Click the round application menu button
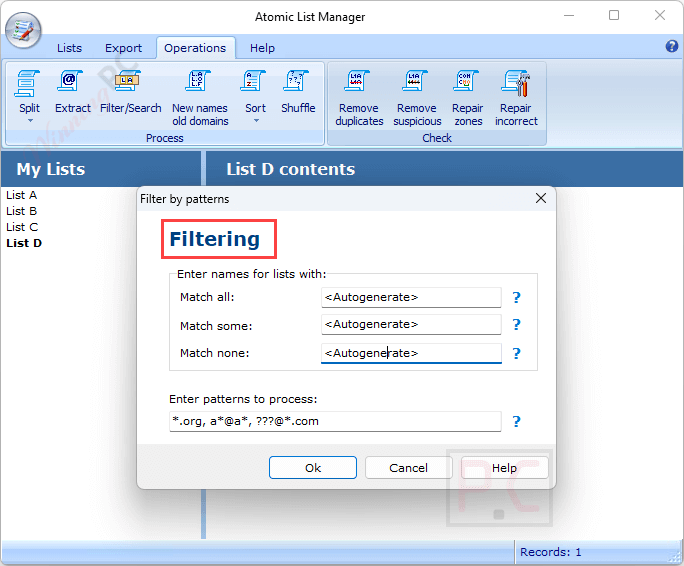Viewport: 684px width, 566px height. pyautogui.click(x=23, y=31)
